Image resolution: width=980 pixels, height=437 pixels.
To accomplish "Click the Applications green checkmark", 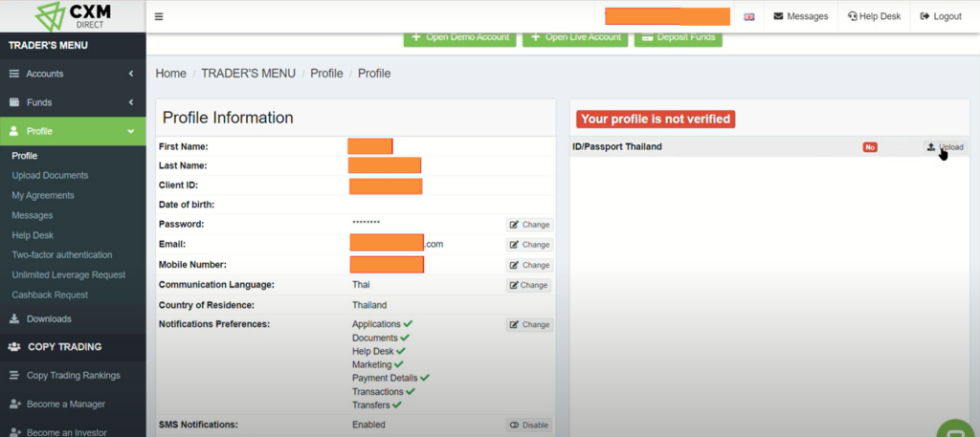I will coord(408,324).
